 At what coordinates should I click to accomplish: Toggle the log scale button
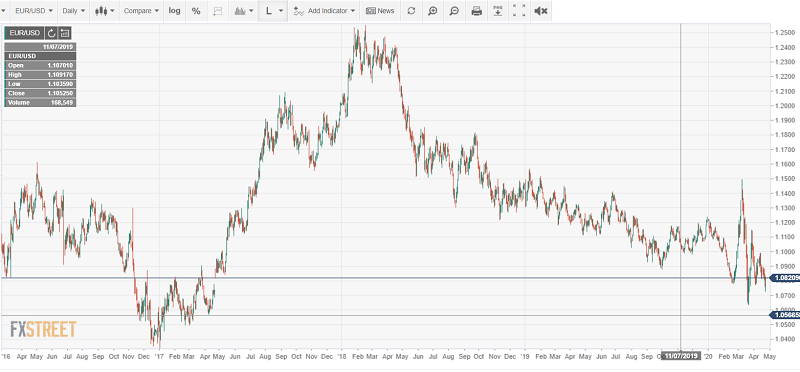(174, 11)
